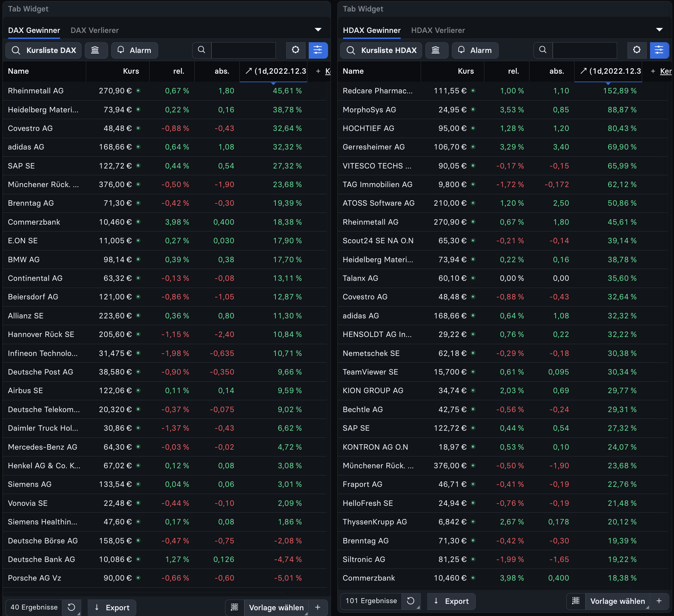Focus the HDAX search input field
674x616 pixels.
tap(585, 50)
